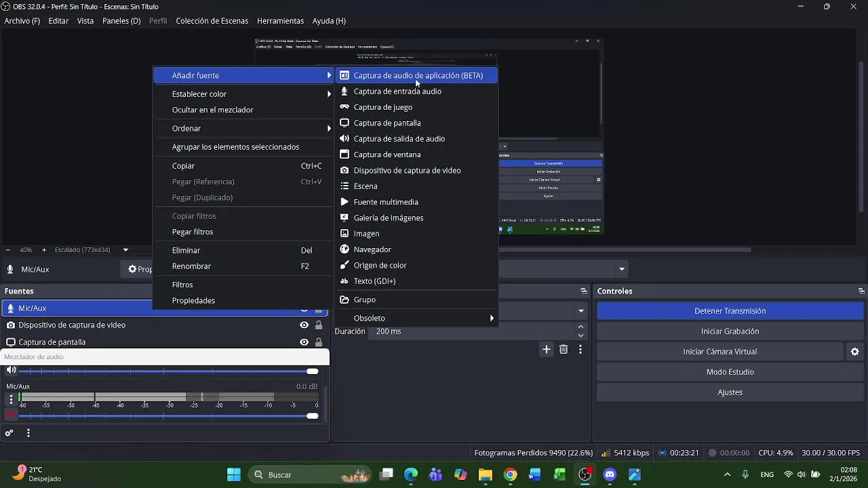Screen dimensions: 868x488
Task: Zoom in preview with plus icon
Action: point(44,250)
